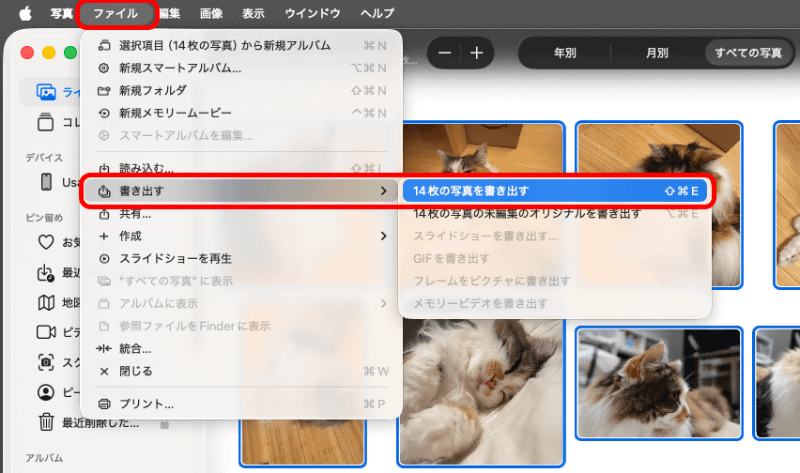
Task: Open the Library sidebar photo icon
Action: [46, 92]
